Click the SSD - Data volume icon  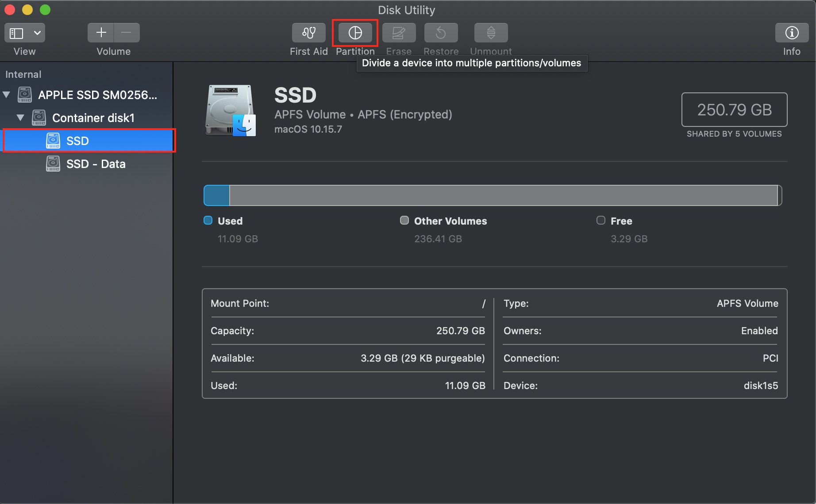53,164
